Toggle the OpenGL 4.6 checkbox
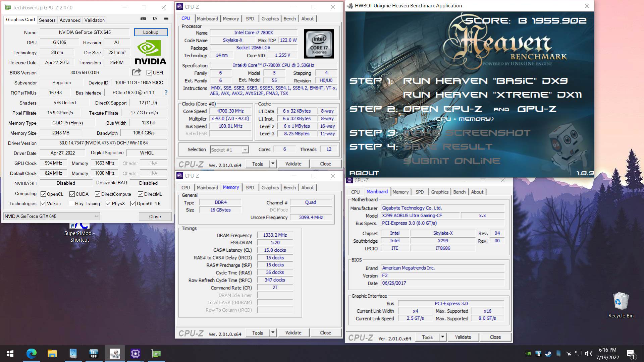 click(x=133, y=203)
